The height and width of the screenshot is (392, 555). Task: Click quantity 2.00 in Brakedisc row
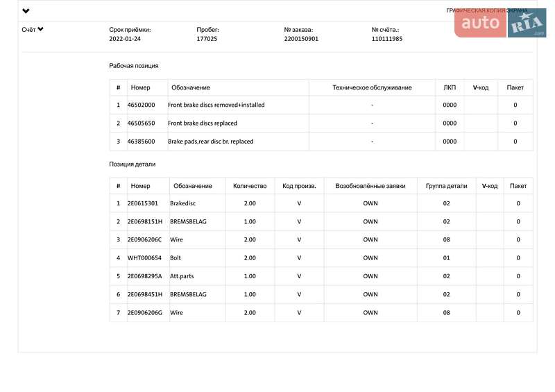[x=250, y=203]
